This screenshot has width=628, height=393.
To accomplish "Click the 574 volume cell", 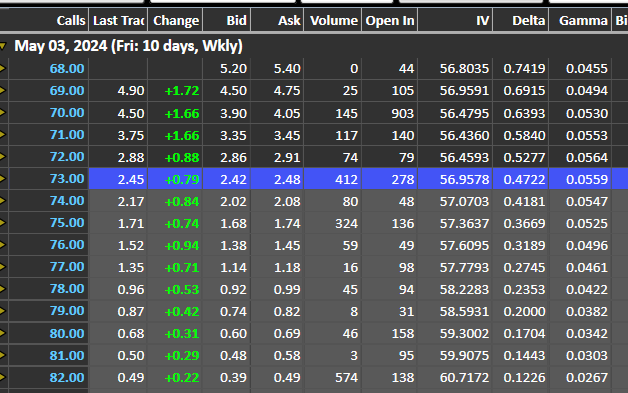I will tap(346, 378).
